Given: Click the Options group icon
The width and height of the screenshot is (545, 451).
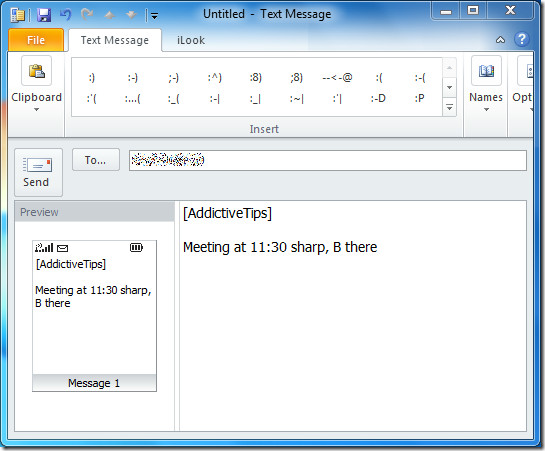Looking at the screenshot, I should tap(525, 71).
